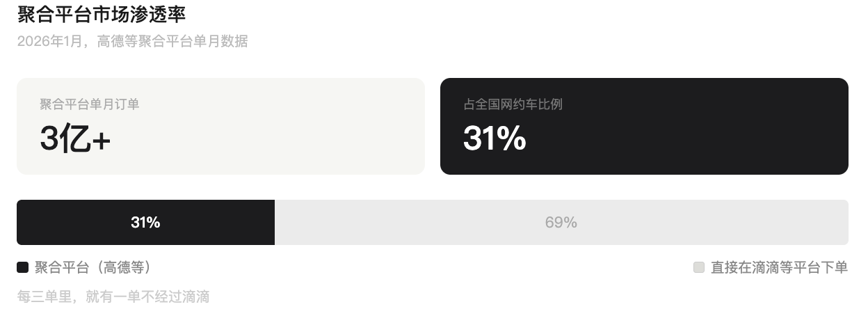Image resolution: width=868 pixels, height=316 pixels.
Task: Click the 聚合平台（高德等）legend label
Action: click(93, 267)
